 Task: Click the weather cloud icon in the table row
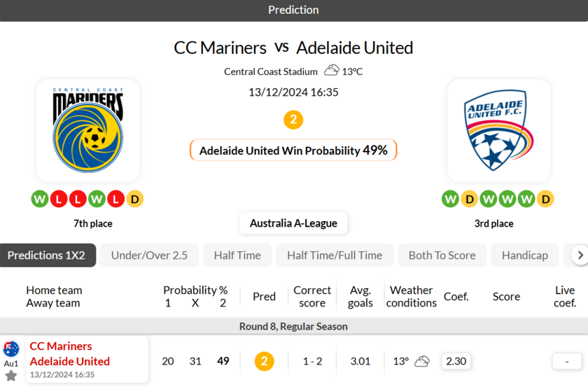point(422,361)
